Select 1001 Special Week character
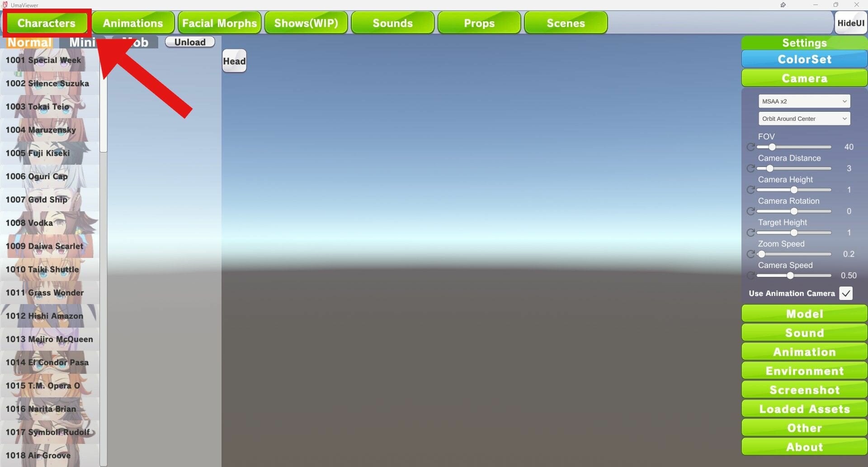 [x=50, y=60]
